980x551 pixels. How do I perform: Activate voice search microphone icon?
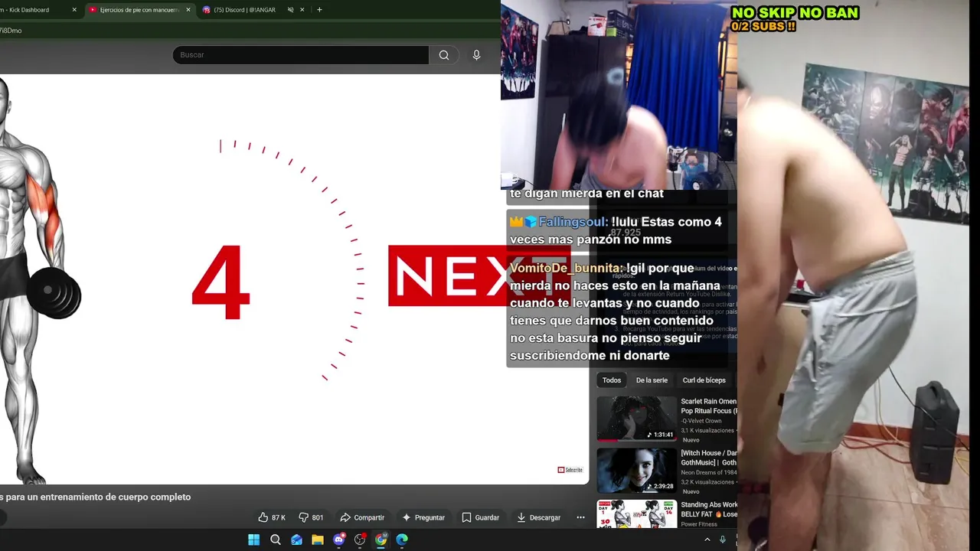476,55
